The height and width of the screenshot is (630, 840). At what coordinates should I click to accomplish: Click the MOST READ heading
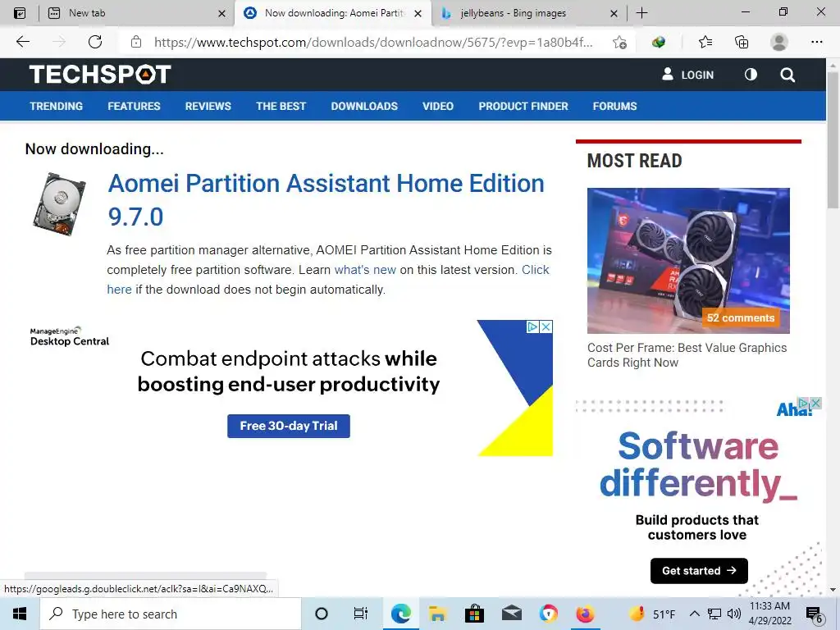pos(634,161)
